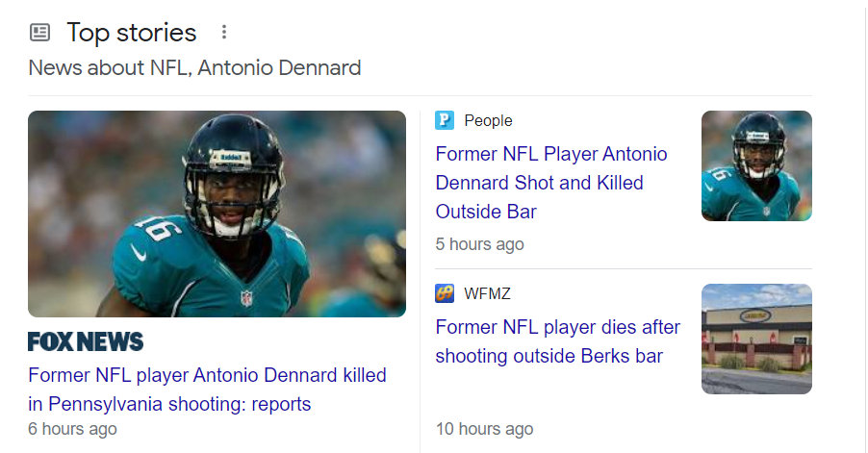Click the '10 hours ago' timestamp
The width and height of the screenshot is (868, 453).
484,429
